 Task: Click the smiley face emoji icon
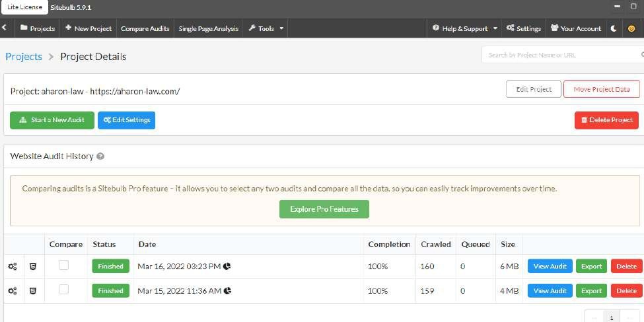(631, 28)
